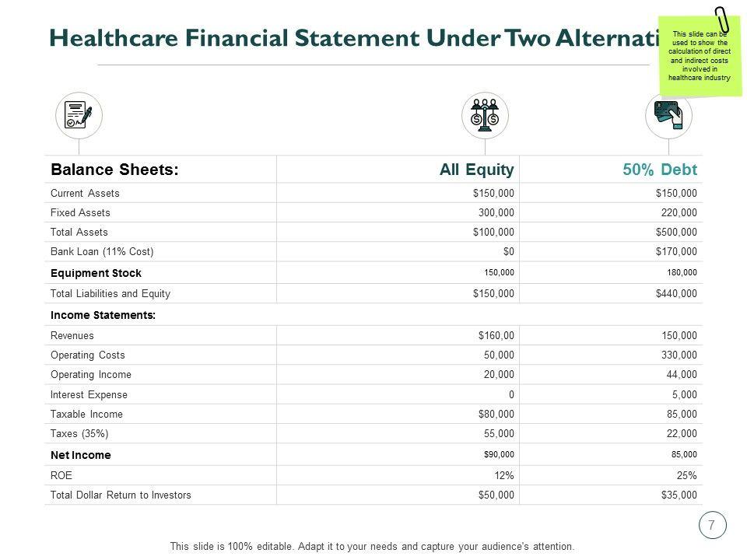The height and width of the screenshot is (560, 747).
Task: Click the Revenues $160,00 cell
Action: [496, 336]
